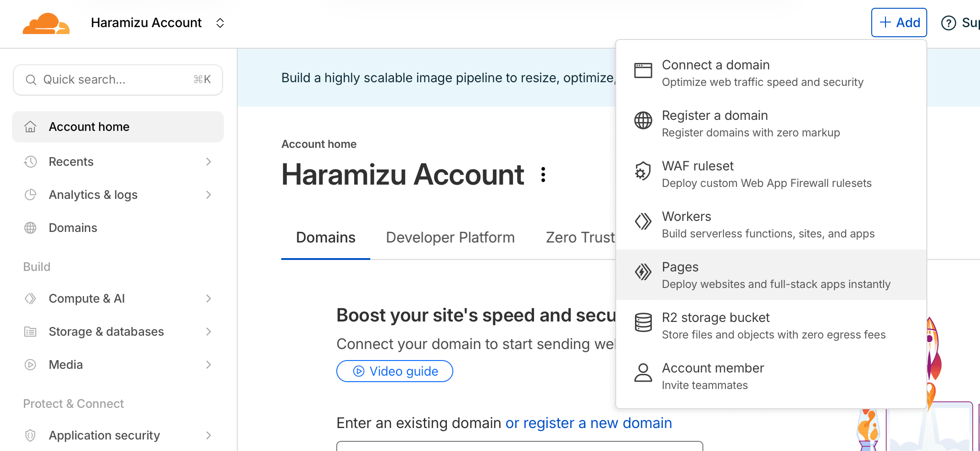This screenshot has height=451, width=980.
Task: Follow the 'or register a new domain' link
Action: tap(588, 423)
